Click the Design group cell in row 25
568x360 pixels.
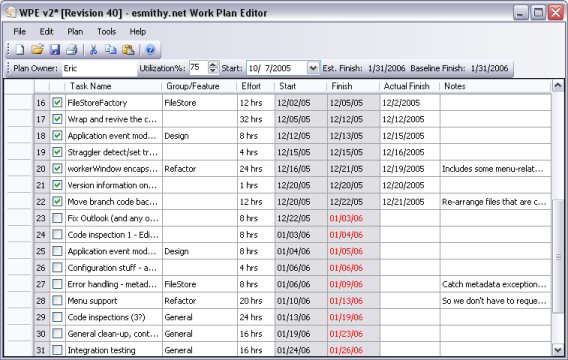pyautogui.click(x=200, y=251)
